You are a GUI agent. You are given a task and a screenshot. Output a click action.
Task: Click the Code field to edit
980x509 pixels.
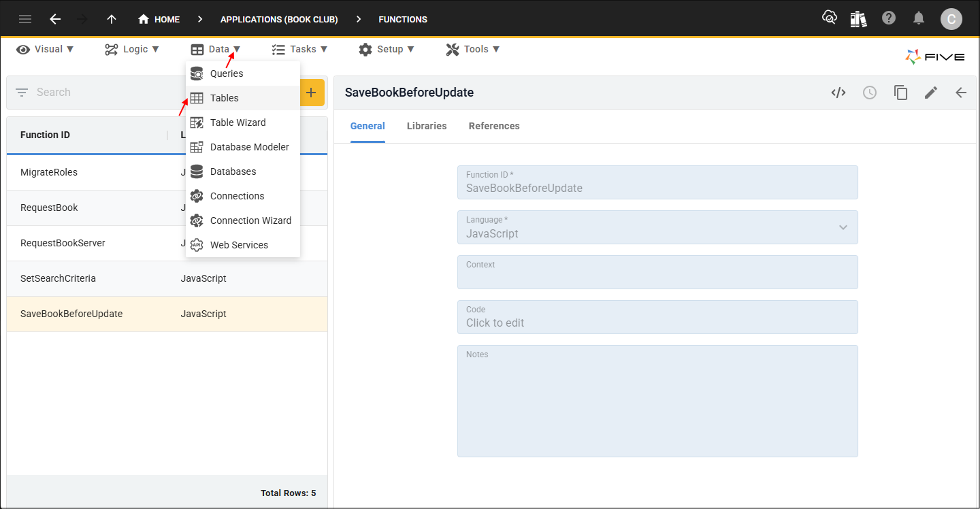[x=657, y=317]
